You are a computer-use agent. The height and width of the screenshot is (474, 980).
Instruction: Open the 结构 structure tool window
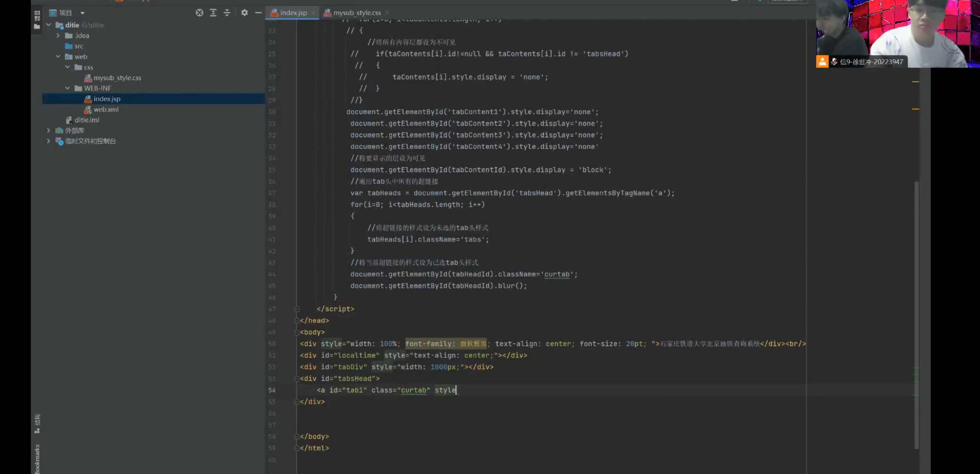(x=37, y=424)
